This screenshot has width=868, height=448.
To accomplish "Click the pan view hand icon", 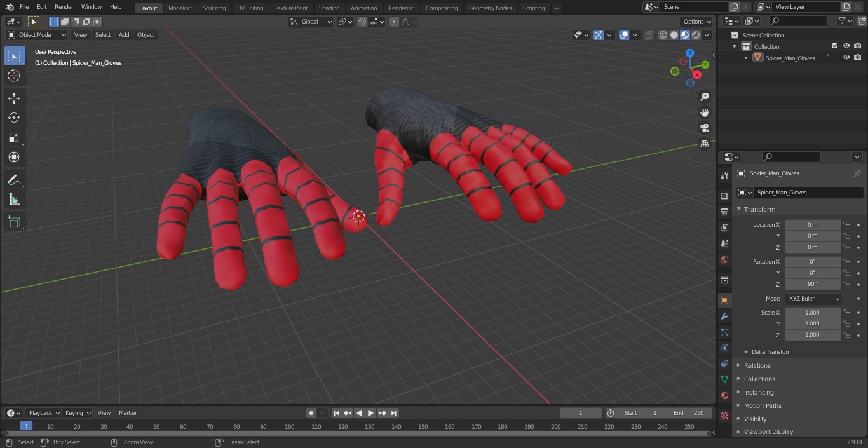I will pyautogui.click(x=704, y=112).
